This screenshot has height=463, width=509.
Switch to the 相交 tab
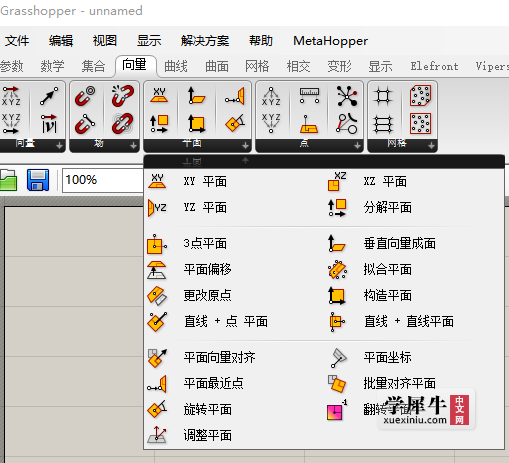(x=298, y=66)
